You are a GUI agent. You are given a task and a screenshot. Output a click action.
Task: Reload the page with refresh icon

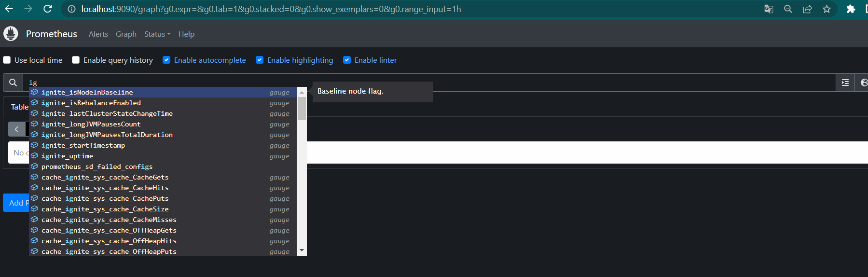coord(47,9)
